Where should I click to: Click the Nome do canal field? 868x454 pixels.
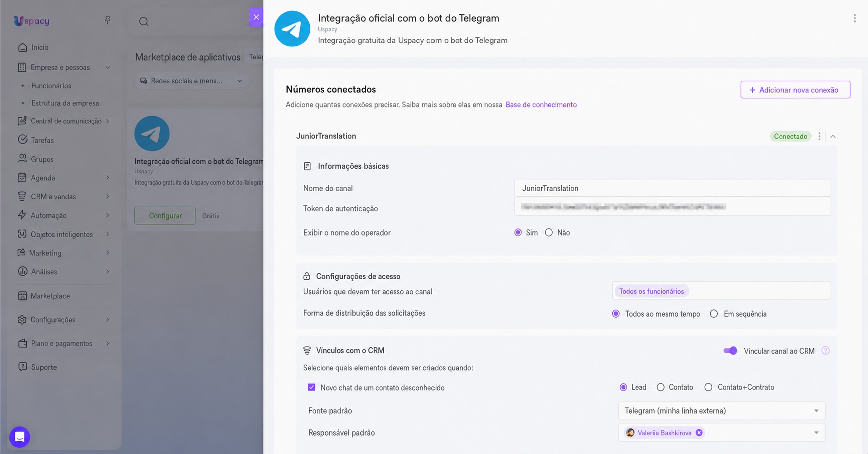(x=672, y=188)
